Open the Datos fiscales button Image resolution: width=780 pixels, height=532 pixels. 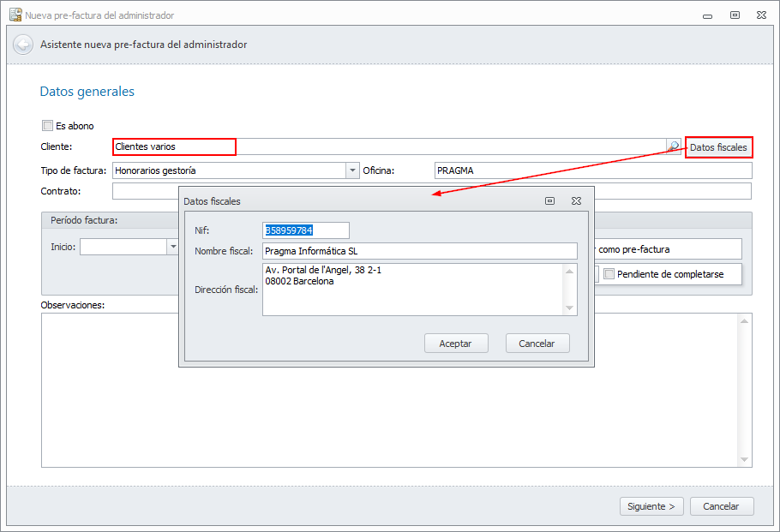(718, 147)
